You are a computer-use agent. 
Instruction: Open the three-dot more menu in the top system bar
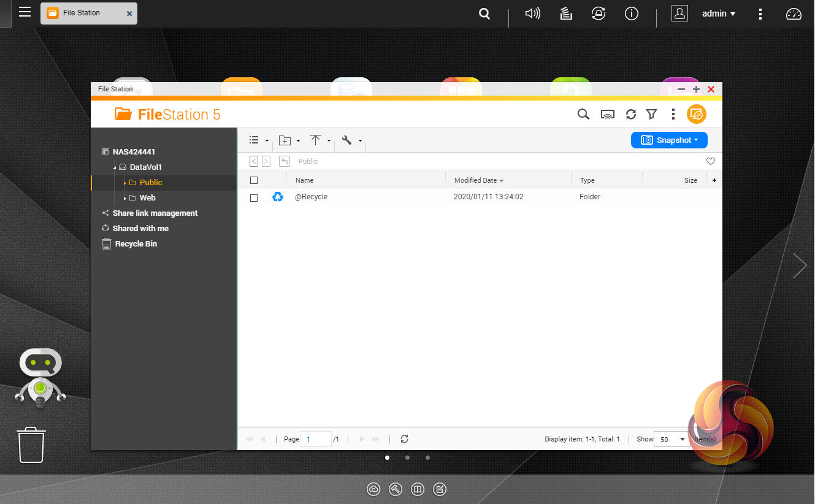pos(760,13)
